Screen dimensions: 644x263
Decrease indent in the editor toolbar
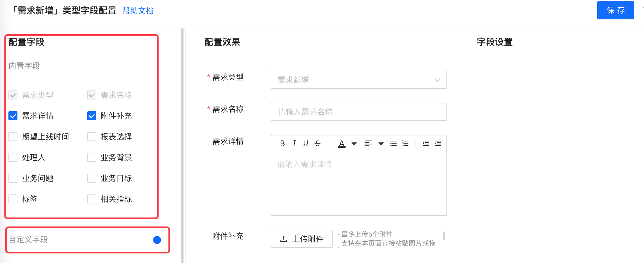pyautogui.click(x=438, y=144)
